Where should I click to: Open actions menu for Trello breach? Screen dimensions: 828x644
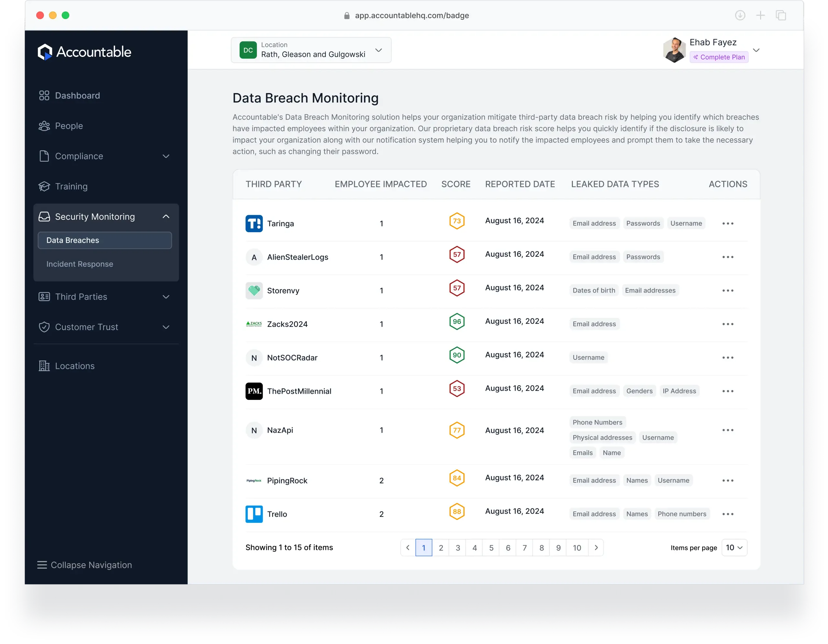[x=727, y=514]
